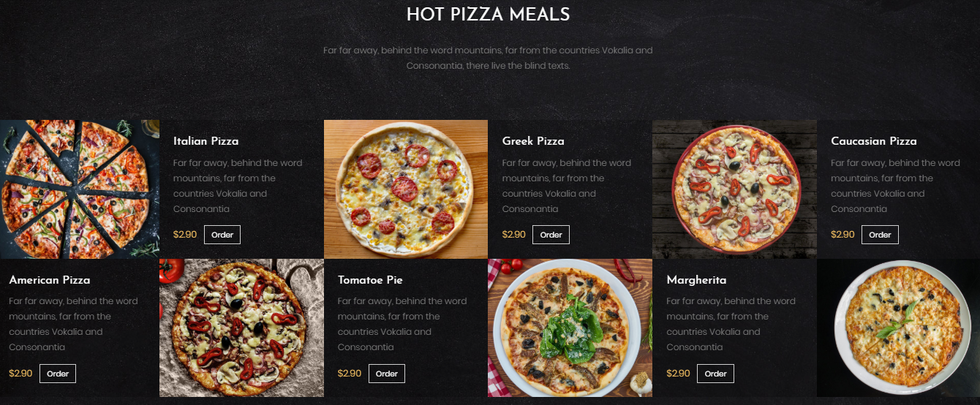Click the American Pizza title

(x=50, y=280)
